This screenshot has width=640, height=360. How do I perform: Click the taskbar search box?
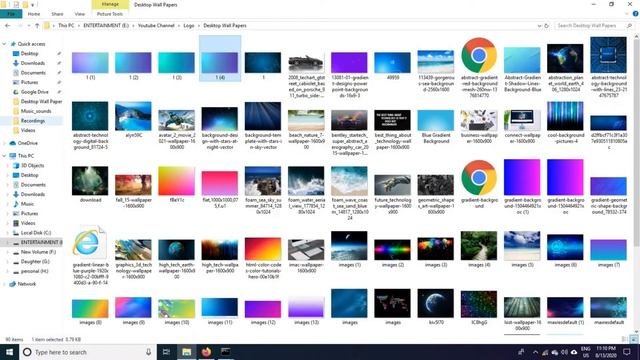tap(88, 352)
